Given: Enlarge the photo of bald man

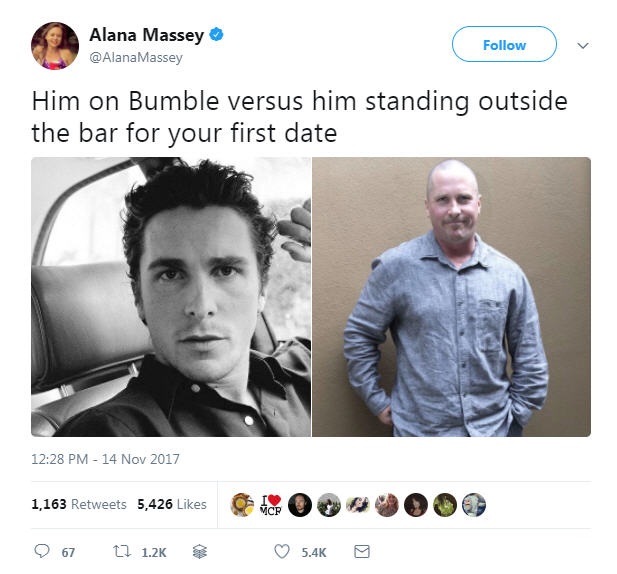Looking at the screenshot, I should tap(451, 297).
